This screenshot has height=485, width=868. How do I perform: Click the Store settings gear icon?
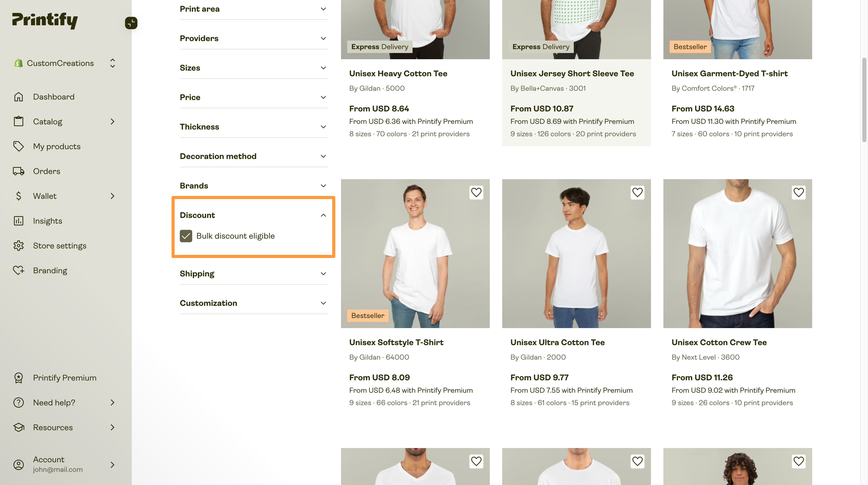(x=19, y=246)
